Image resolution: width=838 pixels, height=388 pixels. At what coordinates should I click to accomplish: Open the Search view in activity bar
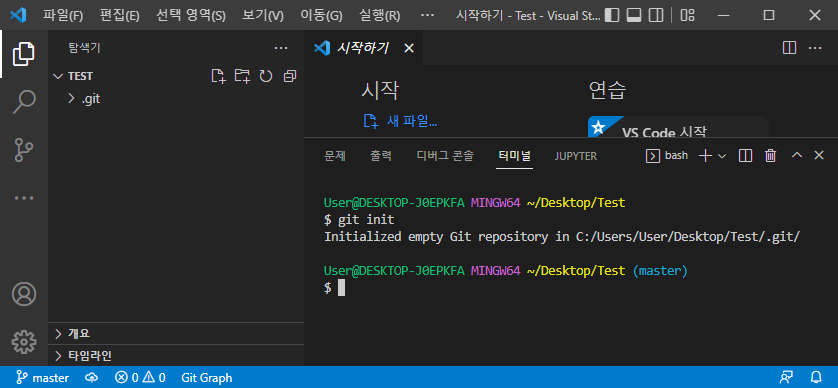(x=24, y=101)
